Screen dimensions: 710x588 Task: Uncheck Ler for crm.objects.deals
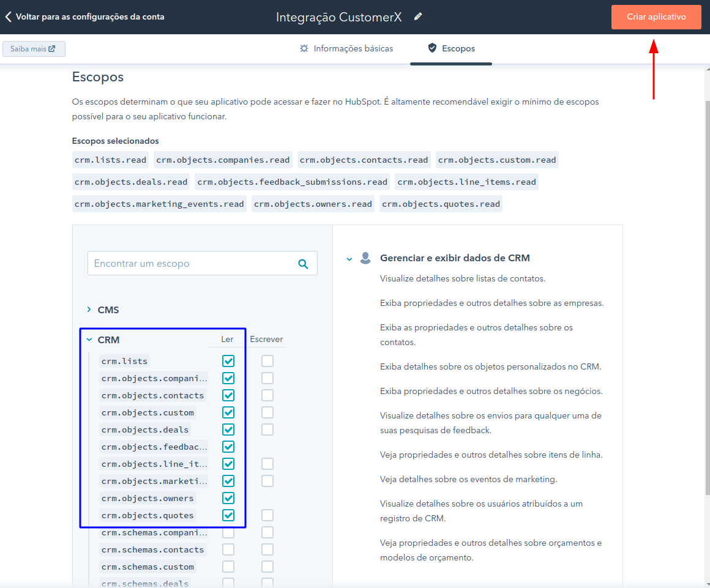(228, 430)
